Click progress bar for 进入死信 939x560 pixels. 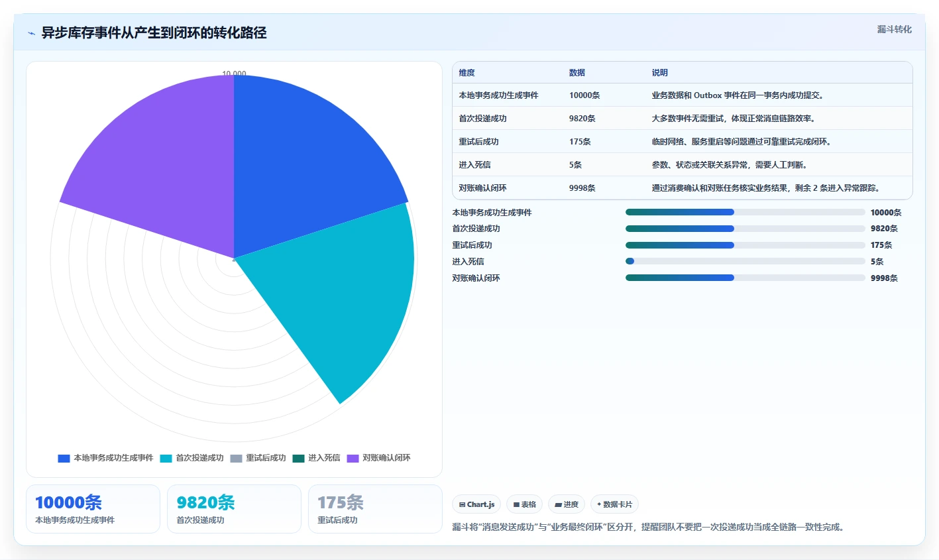coord(746,261)
